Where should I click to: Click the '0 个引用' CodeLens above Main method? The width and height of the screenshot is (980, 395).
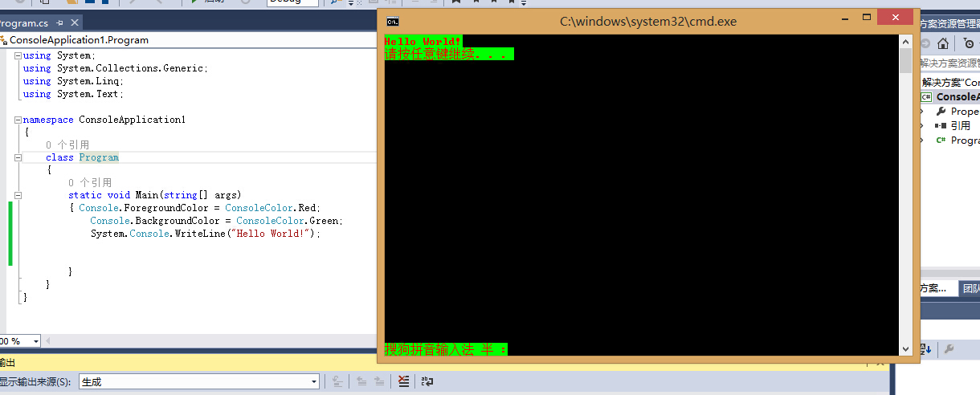click(90, 182)
